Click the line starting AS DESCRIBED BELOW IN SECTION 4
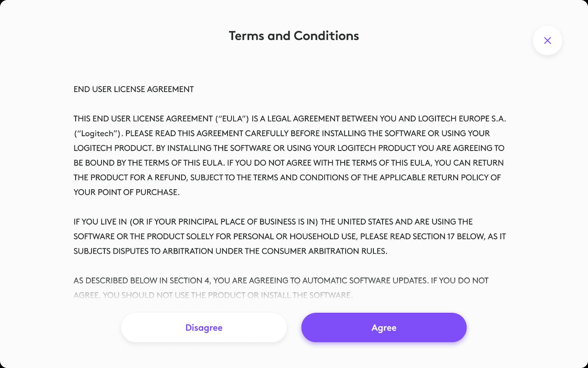588x368 pixels. [x=281, y=281]
